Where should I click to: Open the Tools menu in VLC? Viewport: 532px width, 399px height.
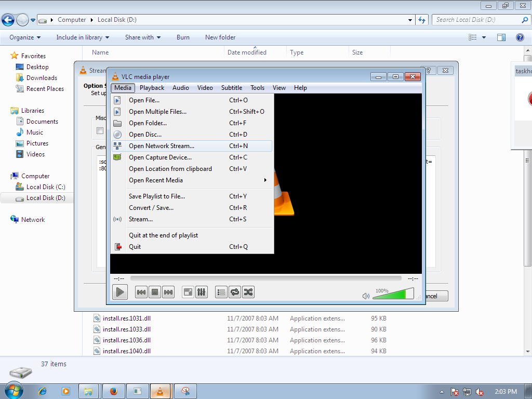click(257, 87)
